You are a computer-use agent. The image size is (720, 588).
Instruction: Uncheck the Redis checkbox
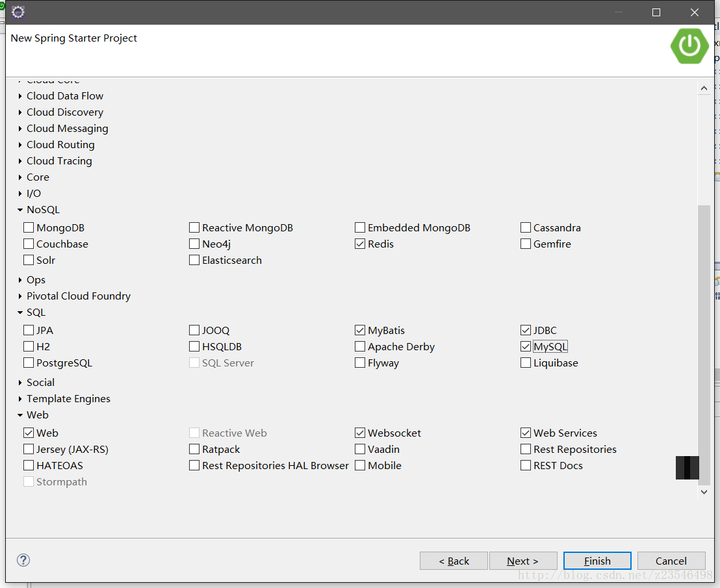[360, 244]
